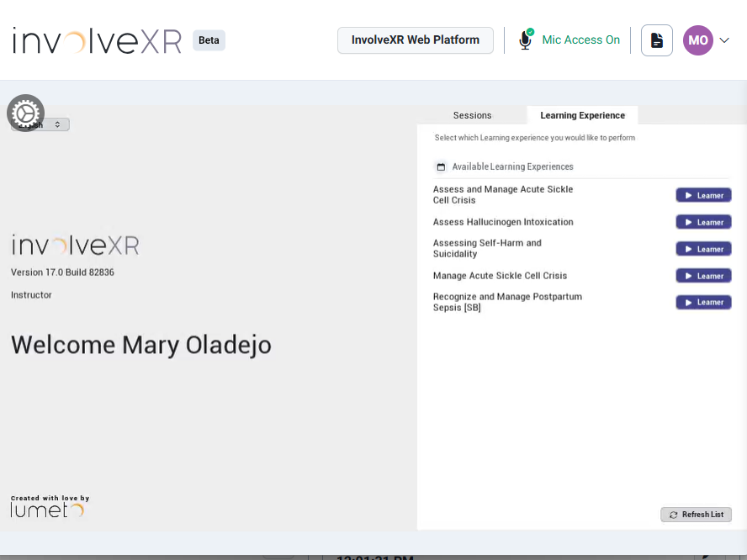
Task: Open the settings gear icon
Action: tap(26, 114)
